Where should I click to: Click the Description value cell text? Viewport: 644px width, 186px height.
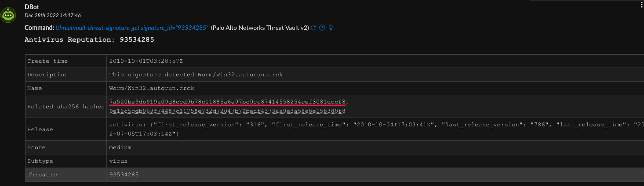[x=196, y=75]
